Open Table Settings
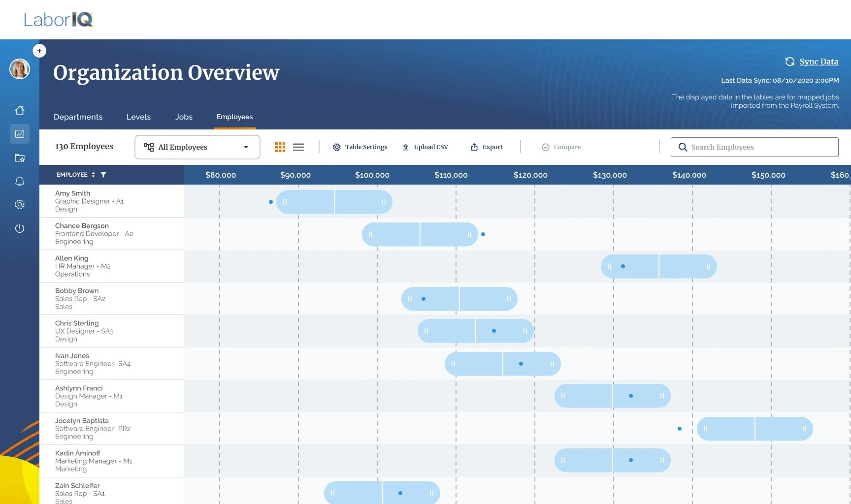The height and width of the screenshot is (504, 851). (x=360, y=147)
